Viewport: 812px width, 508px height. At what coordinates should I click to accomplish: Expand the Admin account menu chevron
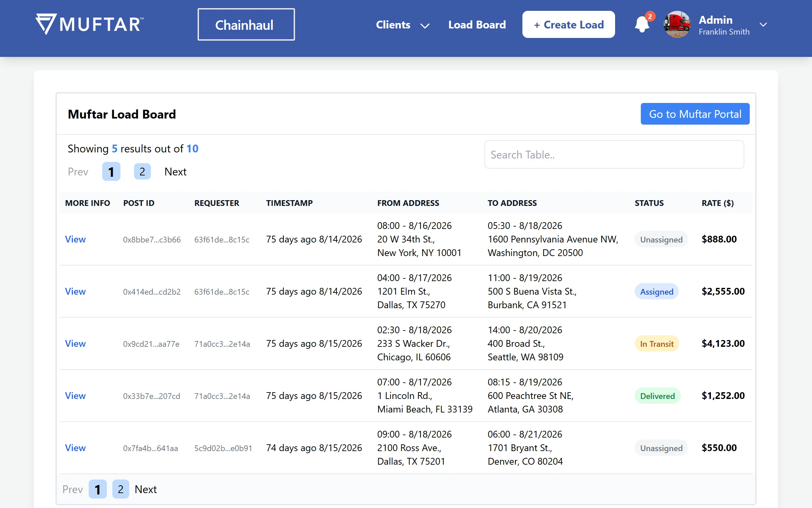[x=763, y=25]
